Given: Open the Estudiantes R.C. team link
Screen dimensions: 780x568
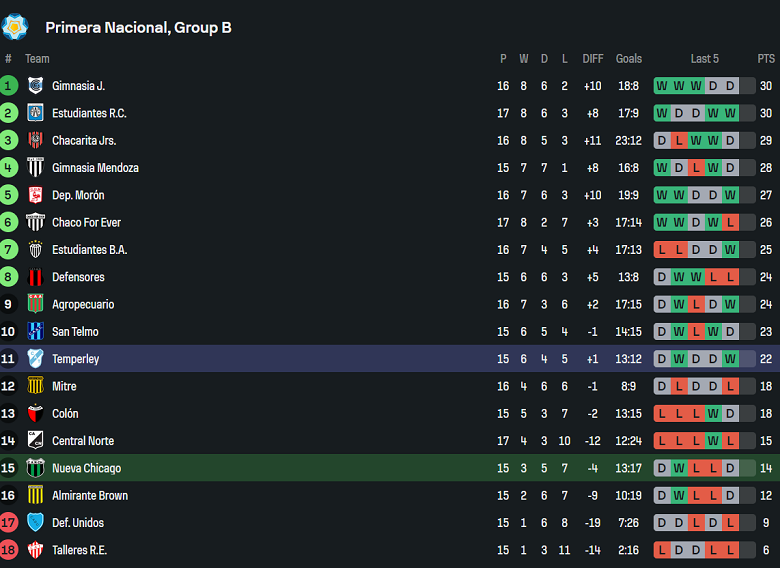Looking at the screenshot, I should click(89, 113).
